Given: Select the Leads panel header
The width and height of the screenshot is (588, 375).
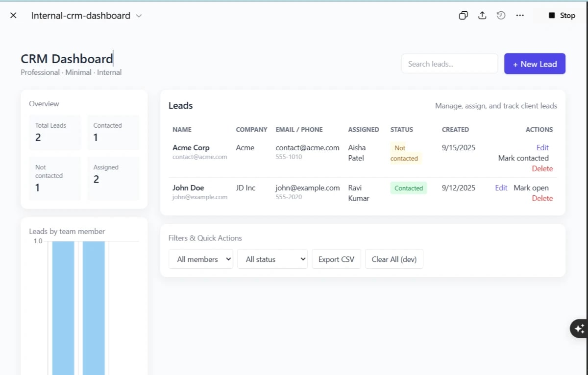Looking at the screenshot, I should point(180,105).
